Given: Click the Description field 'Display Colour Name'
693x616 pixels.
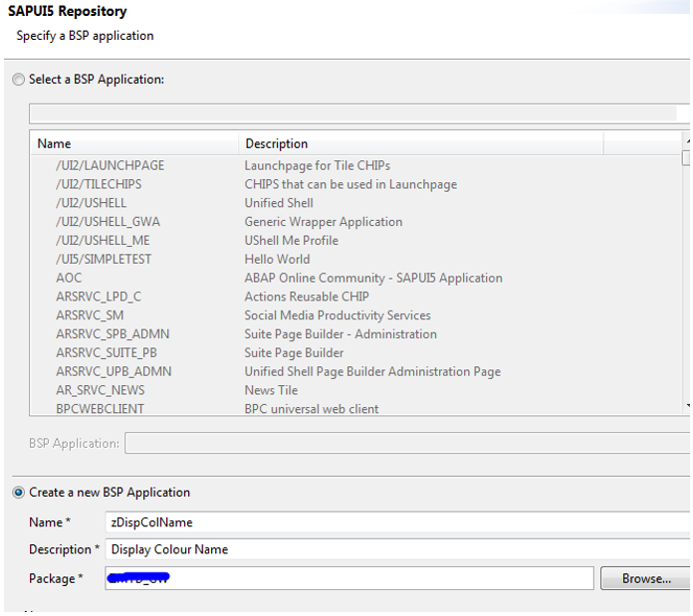Looking at the screenshot, I should click(x=397, y=549).
